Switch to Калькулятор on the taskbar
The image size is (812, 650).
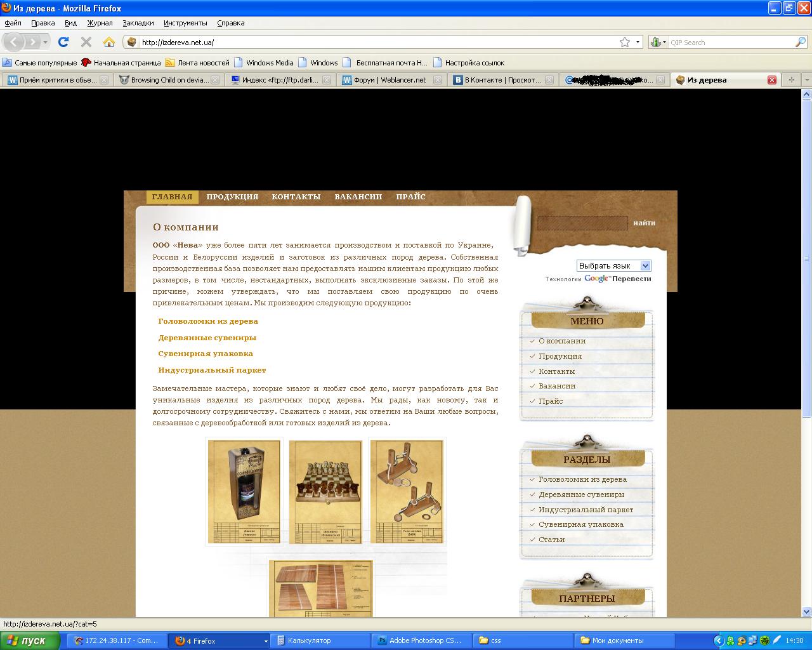point(319,641)
